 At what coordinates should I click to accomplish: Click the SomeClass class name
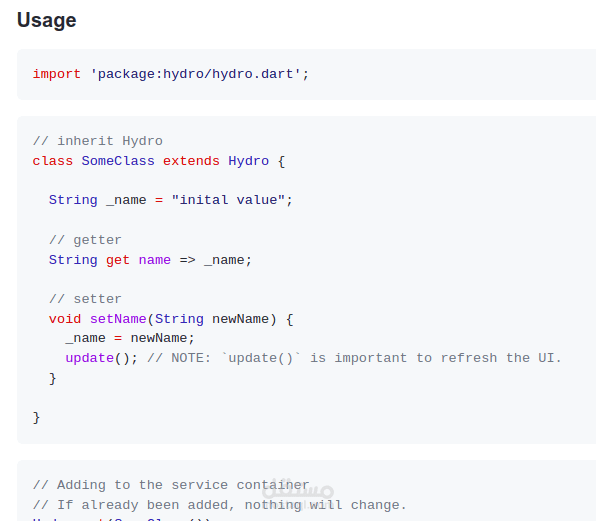(x=118, y=161)
